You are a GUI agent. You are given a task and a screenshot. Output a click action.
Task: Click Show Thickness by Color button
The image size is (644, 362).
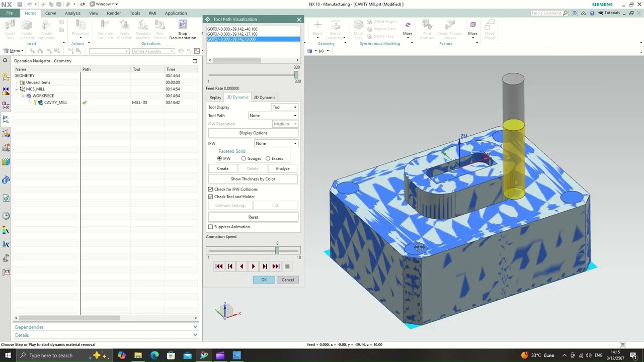pyautogui.click(x=253, y=179)
